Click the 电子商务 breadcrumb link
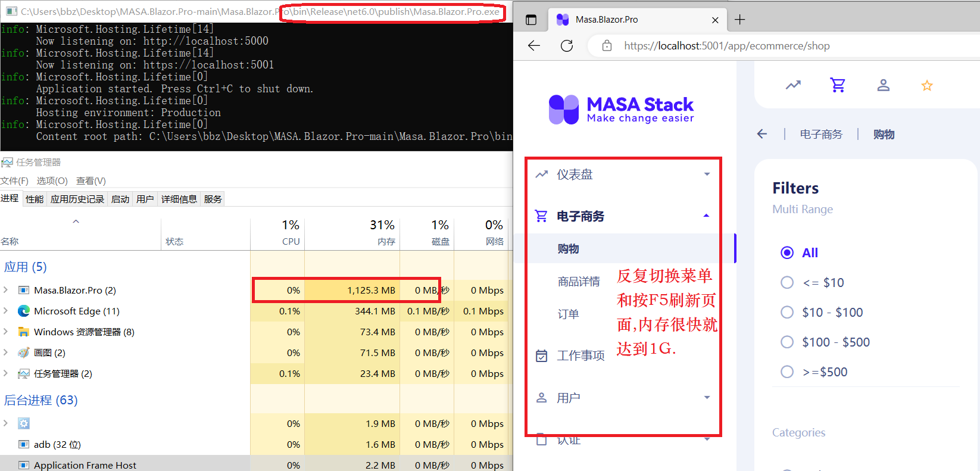Viewport: 980px width, 471px height. coord(821,134)
